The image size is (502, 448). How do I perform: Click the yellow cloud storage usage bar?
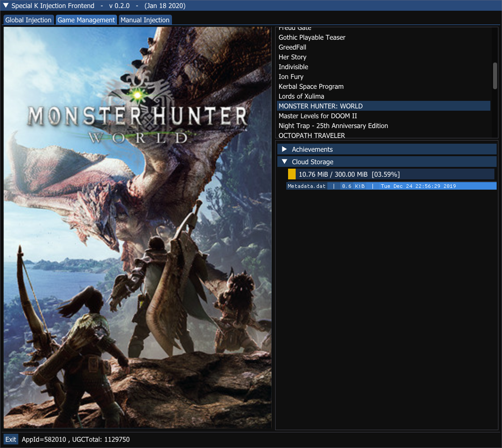[x=292, y=174]
